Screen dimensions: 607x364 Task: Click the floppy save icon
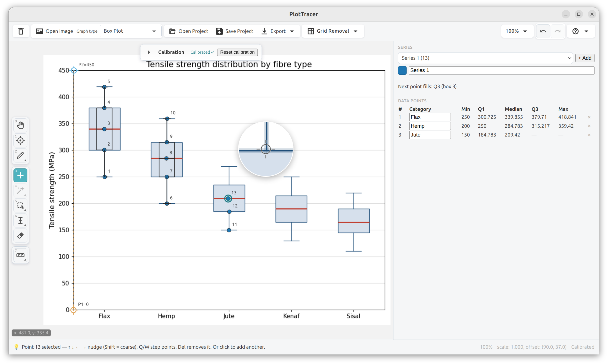[219, 31]
